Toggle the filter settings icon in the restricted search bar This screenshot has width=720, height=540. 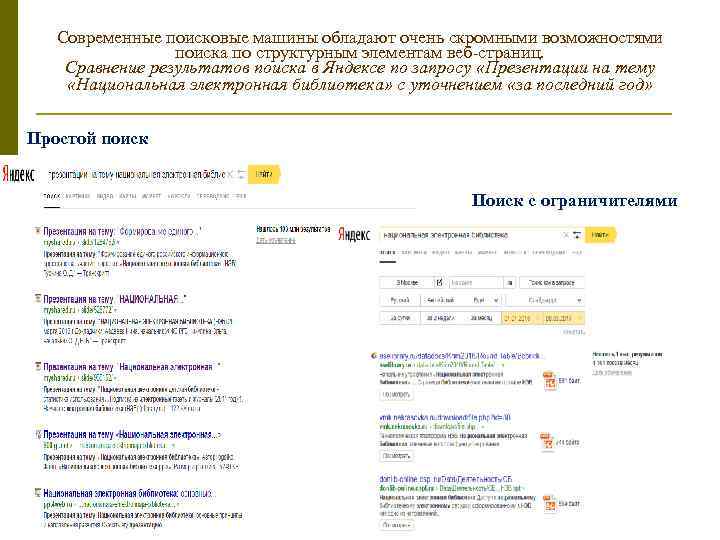(x=577, y=235)
